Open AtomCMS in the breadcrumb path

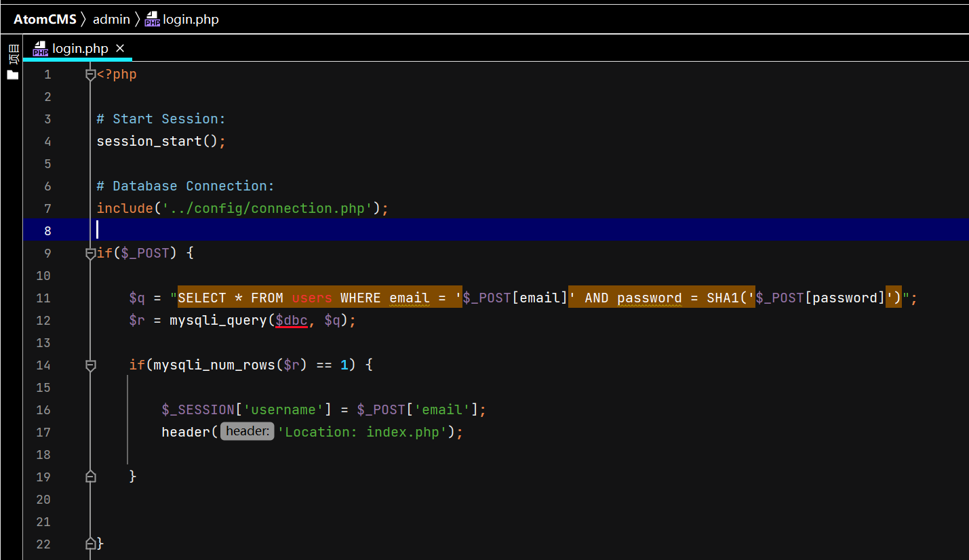(x=45, y=19)
